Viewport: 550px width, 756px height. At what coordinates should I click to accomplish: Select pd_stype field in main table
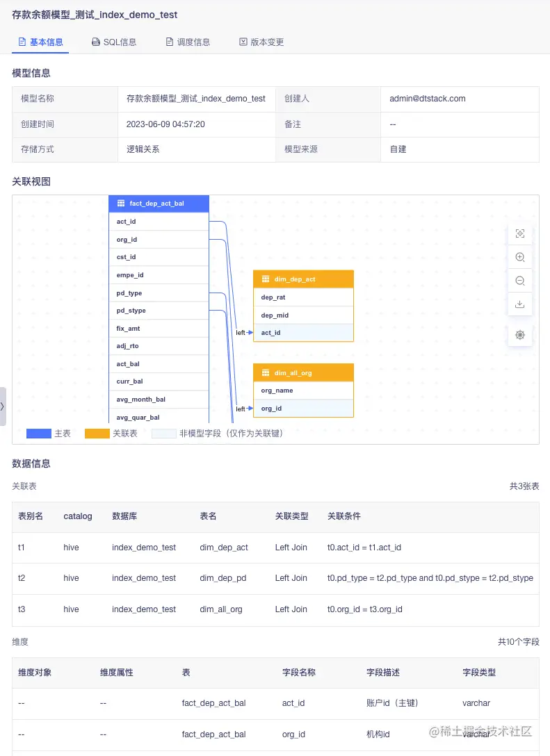pyautogui.click(x=159, y=311)
